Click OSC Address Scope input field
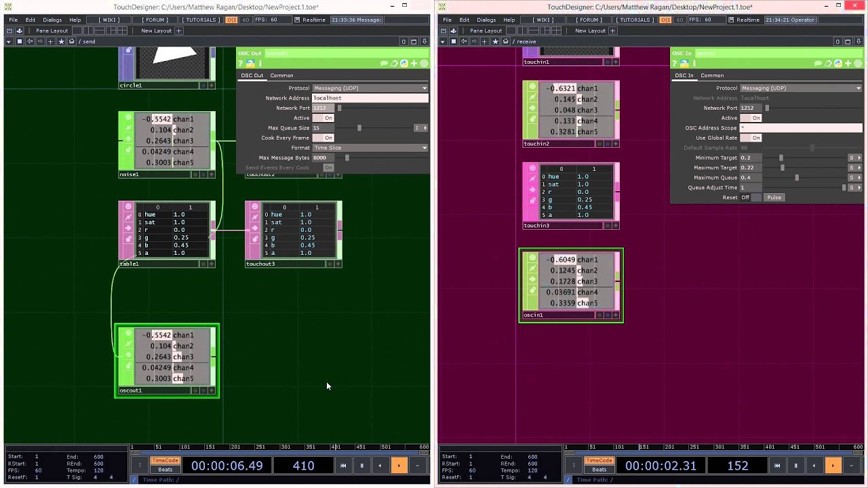Screen dimensions: 868x488 [x=801, y=128]
